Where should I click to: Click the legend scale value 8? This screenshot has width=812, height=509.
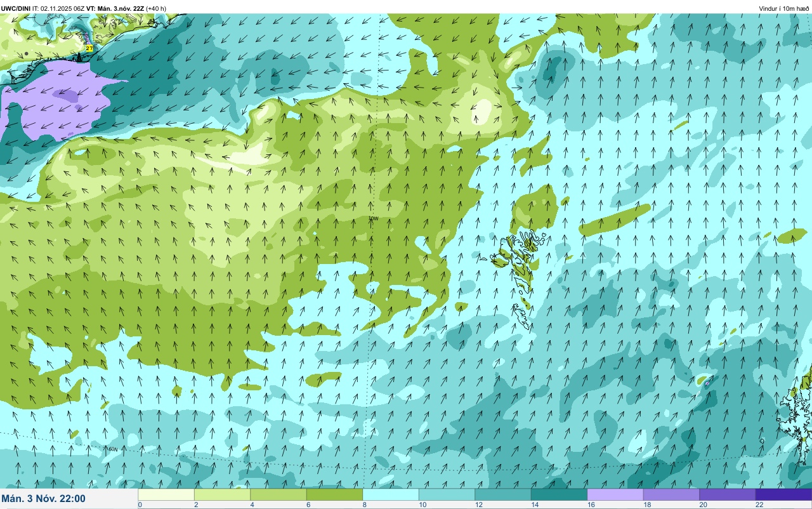(363, 505)
